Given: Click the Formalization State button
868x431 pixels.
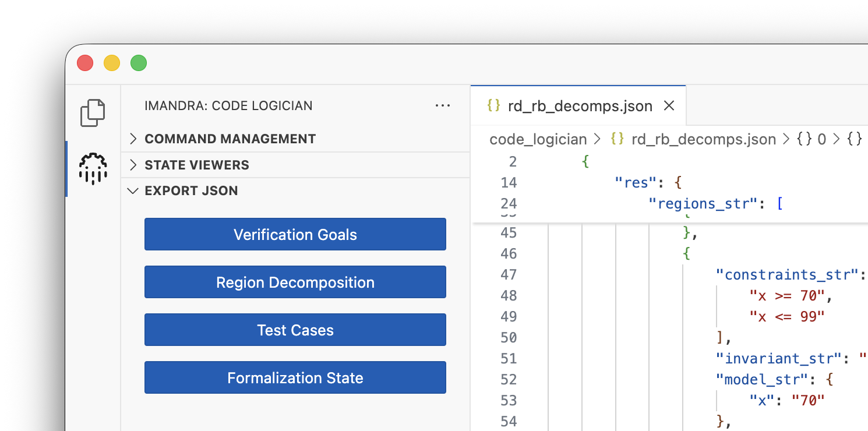Looking at the screenshot, I should [x=295, y=377].
